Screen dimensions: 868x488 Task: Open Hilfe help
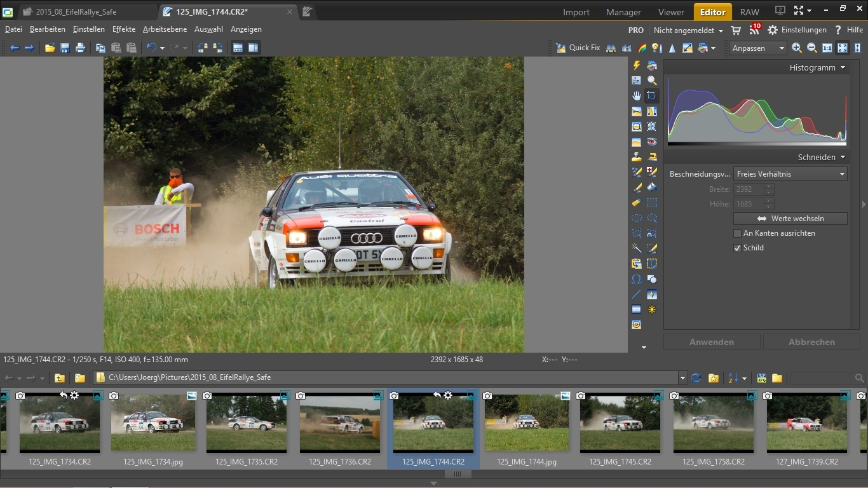(x=848, y=30)
